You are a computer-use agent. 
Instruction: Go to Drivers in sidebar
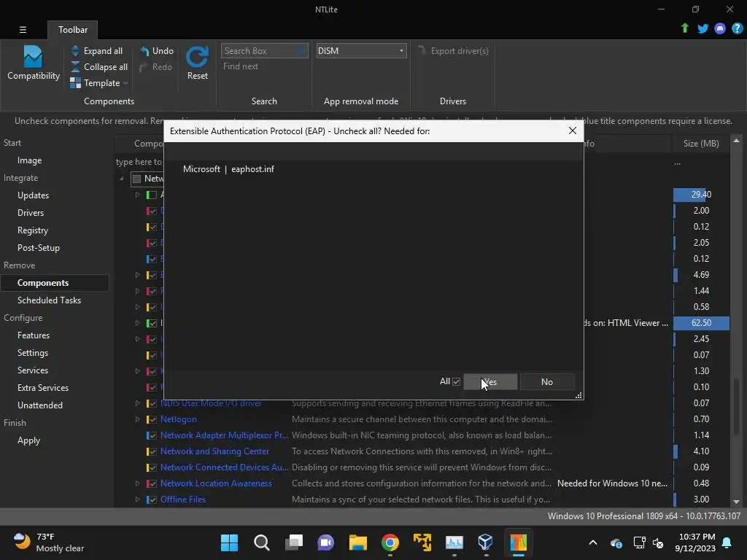[x=31, y=213]
